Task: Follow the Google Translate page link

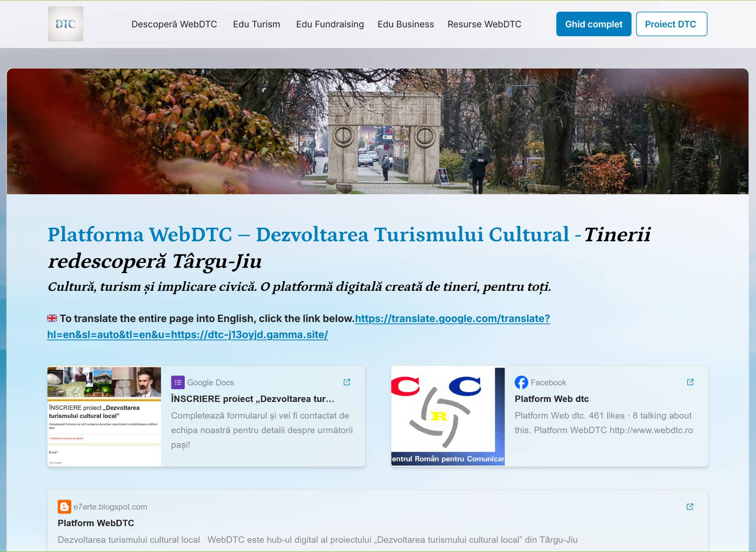Action: 452,319
